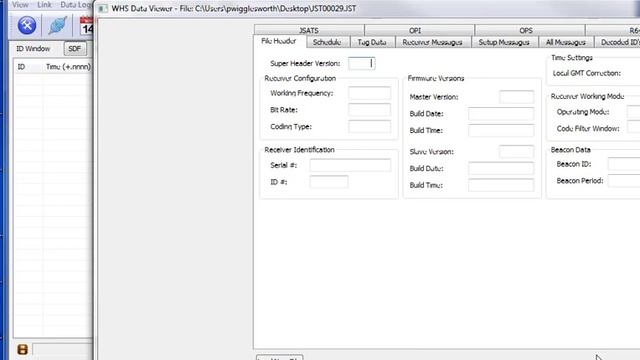Click the orange disk icon in background window
640x360 pixels.
(x=22, y=349)
